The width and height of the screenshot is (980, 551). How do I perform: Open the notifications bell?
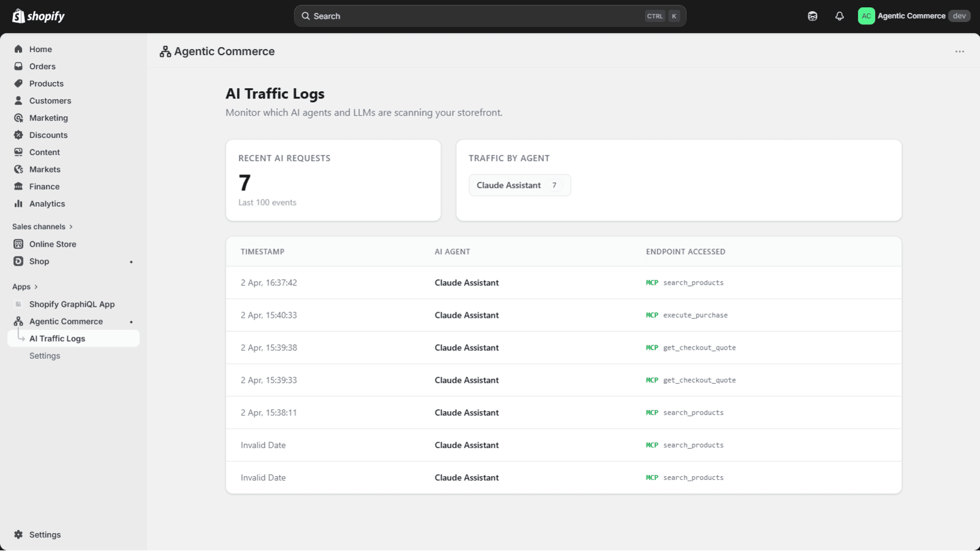tap(839, 16)
